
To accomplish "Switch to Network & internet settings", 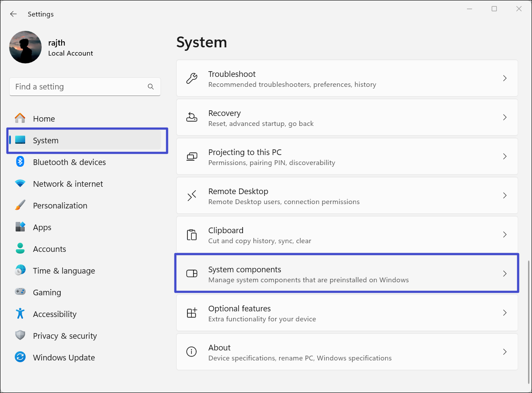I will (x=68, y=184).
